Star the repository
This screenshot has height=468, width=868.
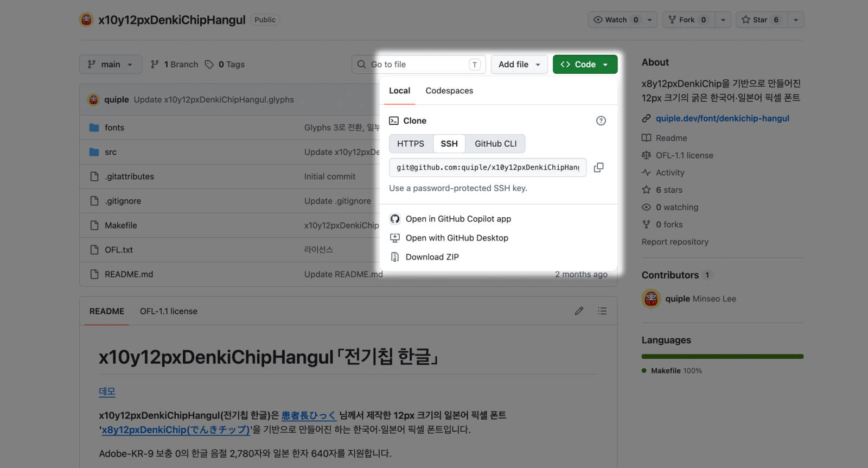(x=761, y=20)
